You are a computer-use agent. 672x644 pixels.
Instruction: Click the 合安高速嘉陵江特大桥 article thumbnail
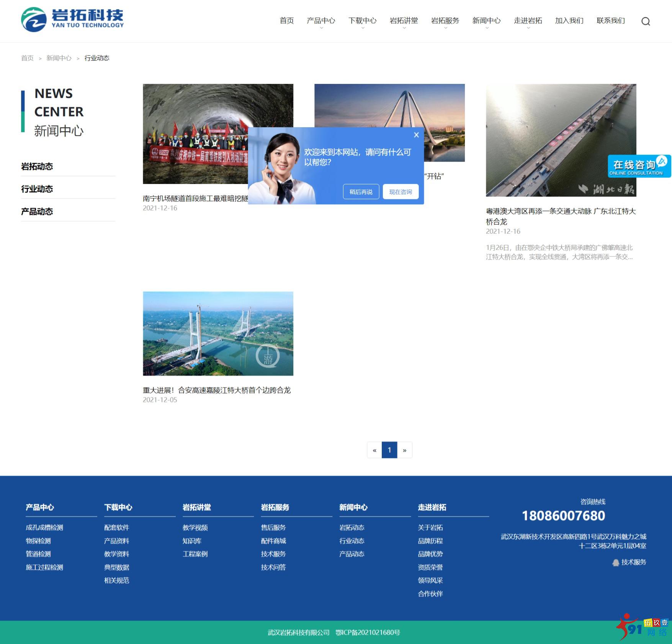click(218, 333)
